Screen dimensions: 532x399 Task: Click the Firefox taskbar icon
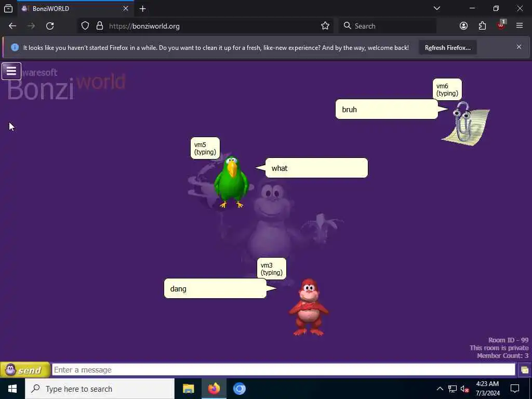click(214, 389)
